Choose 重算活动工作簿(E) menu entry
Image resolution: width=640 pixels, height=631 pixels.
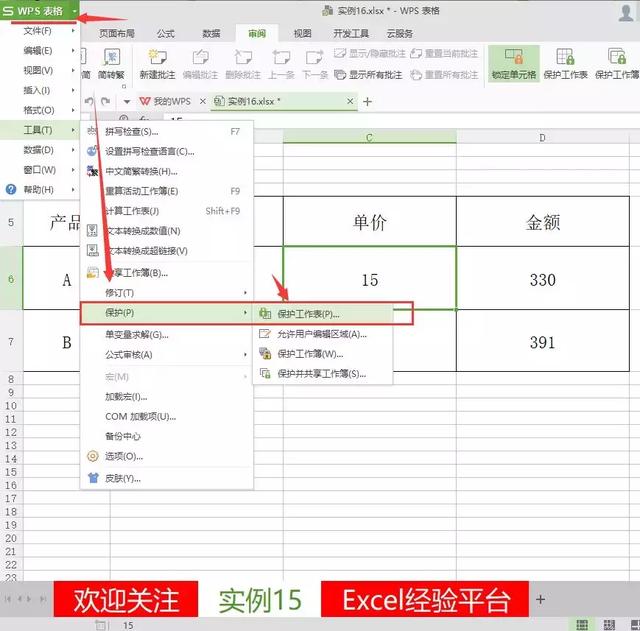pos(167,191)
